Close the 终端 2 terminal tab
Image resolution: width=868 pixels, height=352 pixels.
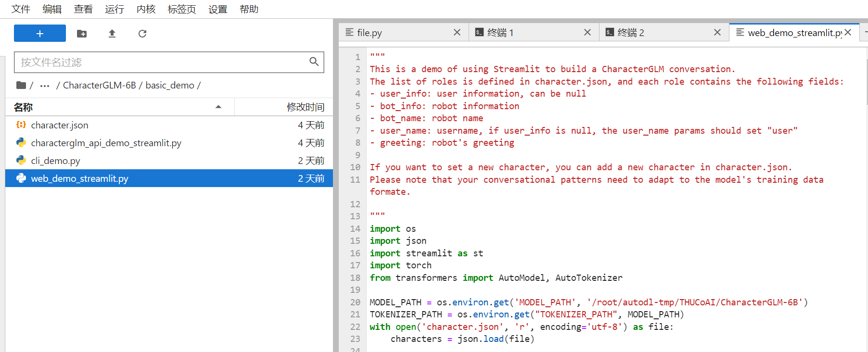(717, 32)
